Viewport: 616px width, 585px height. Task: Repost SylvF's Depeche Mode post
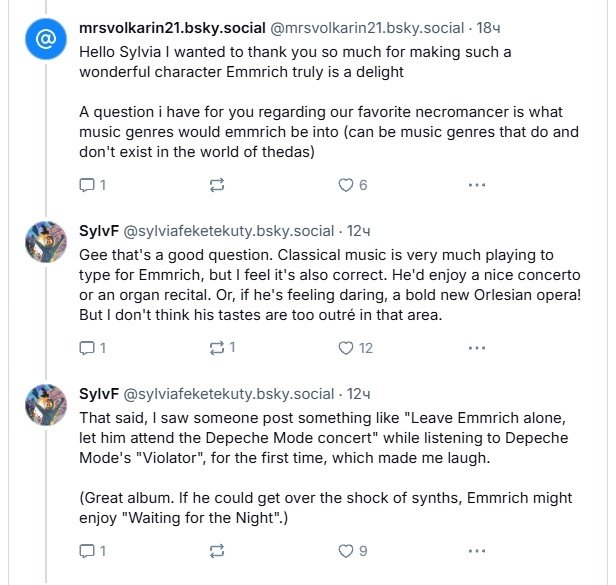pyautogui.click(x=217, y=550)
